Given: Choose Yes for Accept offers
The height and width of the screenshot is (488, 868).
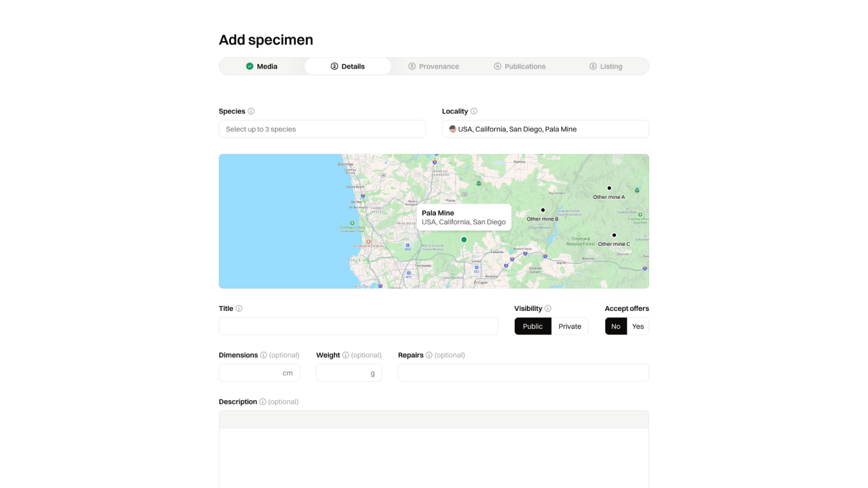Looking at the screenshot, I should point(638,327).
